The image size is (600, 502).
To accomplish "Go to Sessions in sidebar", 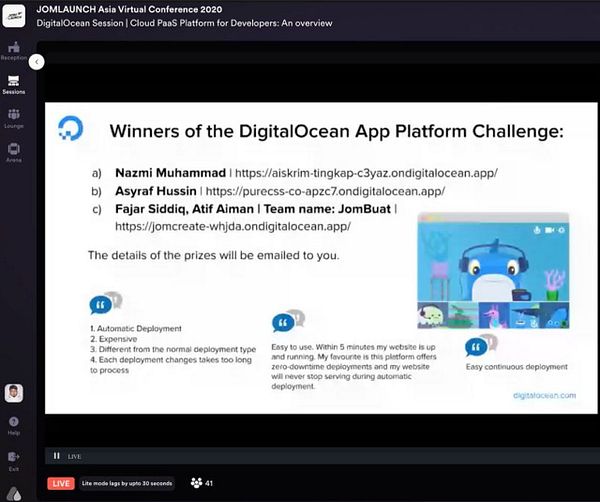I will 14,85.
